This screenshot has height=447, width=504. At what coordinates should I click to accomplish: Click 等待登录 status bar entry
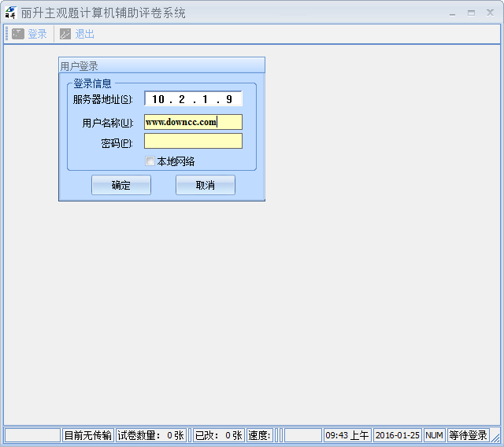tap(468, 435)
